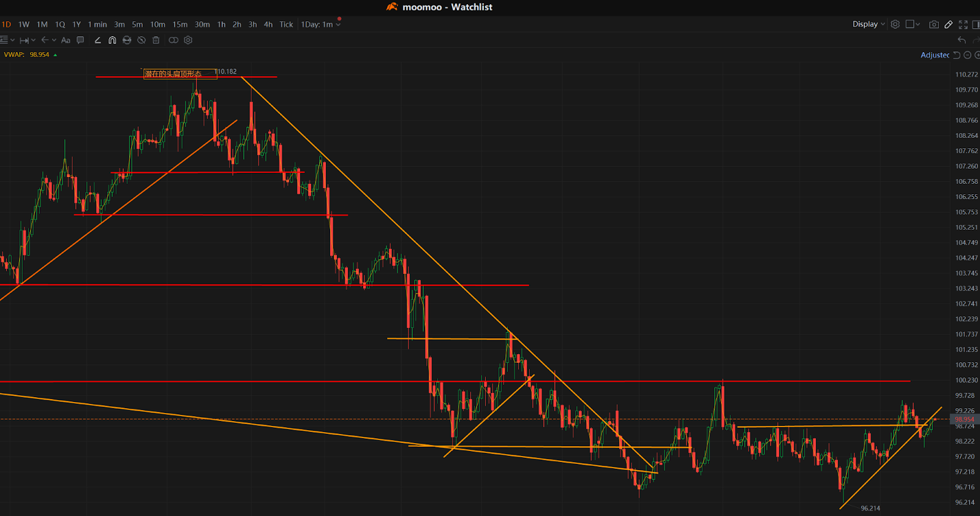Select the 1M timeframe
Screen dimensions: 980x516
point(42,25)
